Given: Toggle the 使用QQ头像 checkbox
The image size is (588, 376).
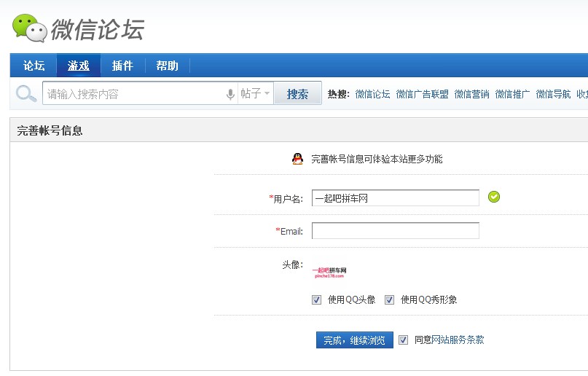Looking at the screenshot, I should tap(316, 299).
